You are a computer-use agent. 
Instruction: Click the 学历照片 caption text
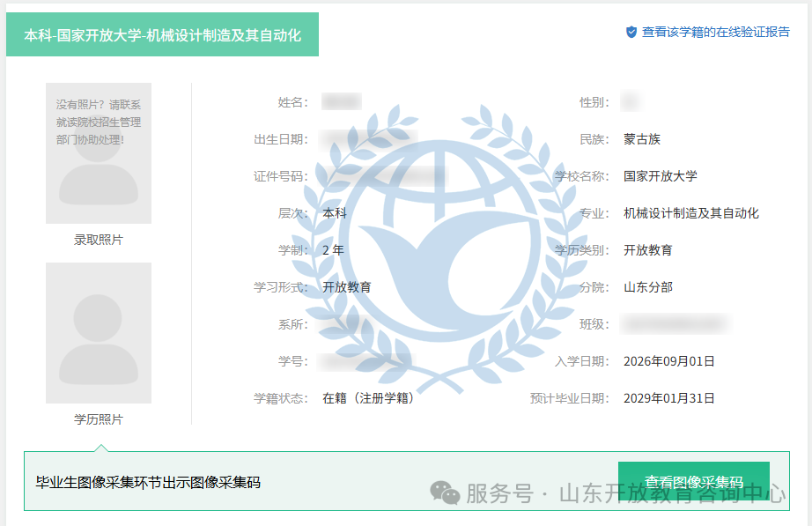point(99,419)
